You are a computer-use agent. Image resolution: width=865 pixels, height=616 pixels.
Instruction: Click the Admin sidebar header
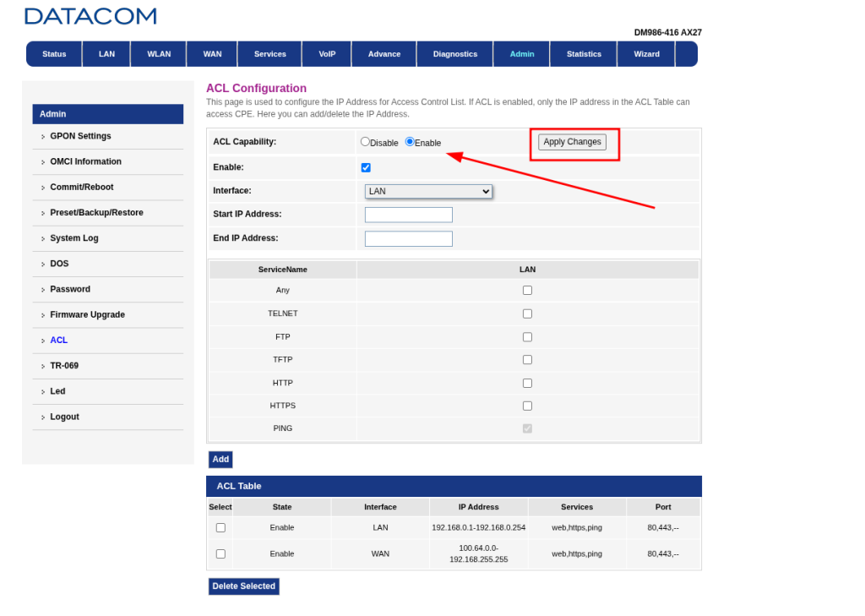[x=107, y=114]
